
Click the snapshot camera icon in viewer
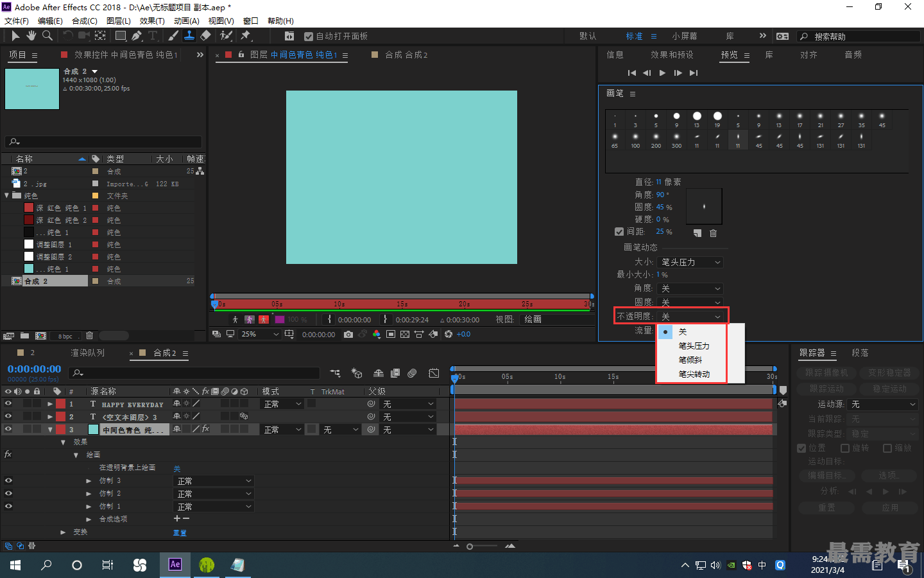tap(348, 334)
